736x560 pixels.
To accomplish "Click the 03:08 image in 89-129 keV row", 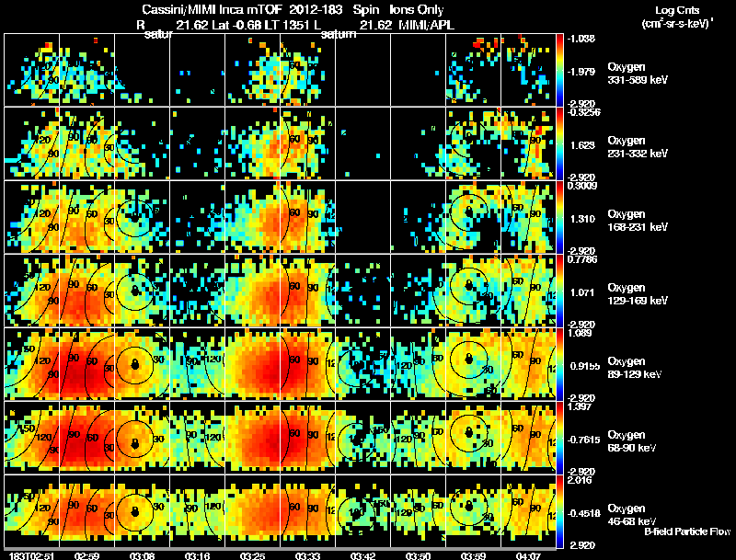I will click(x=143, y=364).
